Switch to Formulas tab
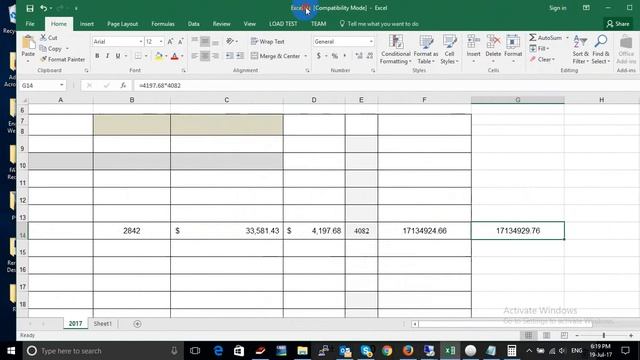Screen dimensions: 640x360 click(x=163, y=24)
